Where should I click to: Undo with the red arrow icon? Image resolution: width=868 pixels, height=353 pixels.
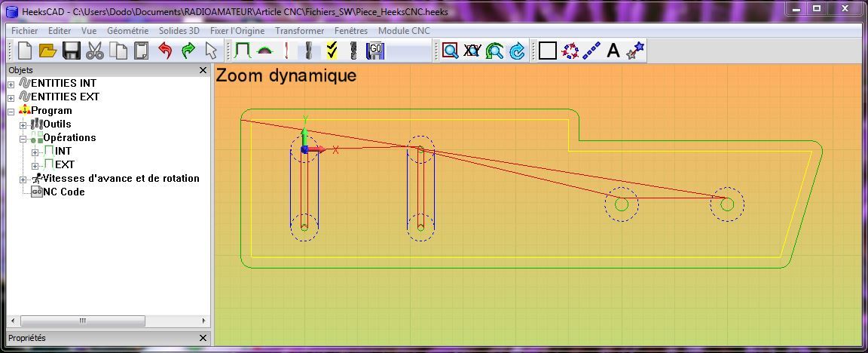coord(165,51)
